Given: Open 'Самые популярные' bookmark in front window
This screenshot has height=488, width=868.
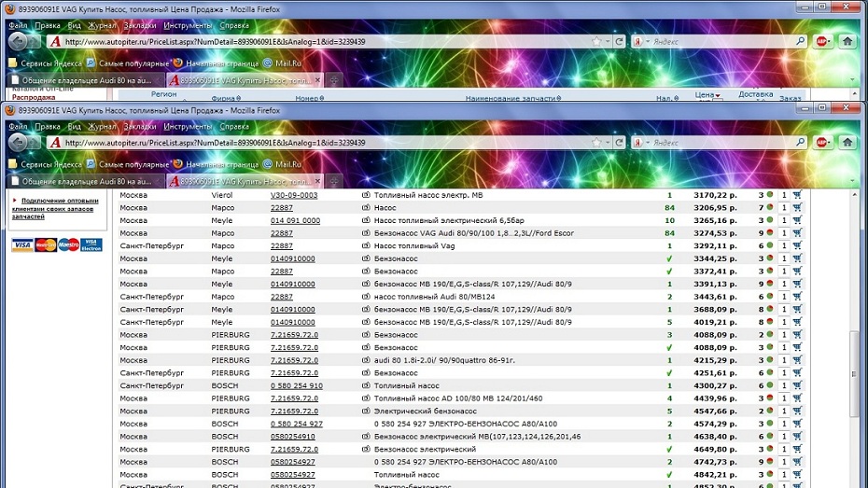Looking at the screenshot, I should [128, 164].
